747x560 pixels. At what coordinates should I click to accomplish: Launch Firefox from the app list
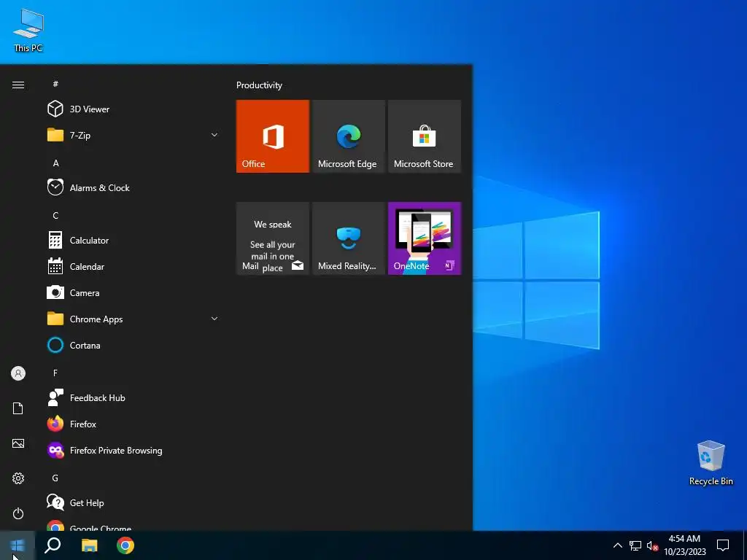(133, 424)
